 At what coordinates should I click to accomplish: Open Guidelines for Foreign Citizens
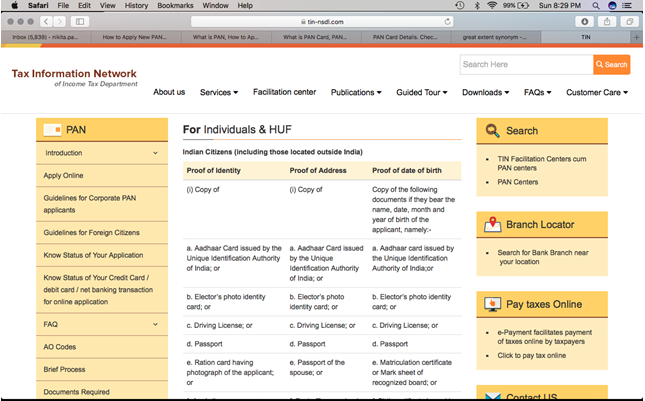92,233
